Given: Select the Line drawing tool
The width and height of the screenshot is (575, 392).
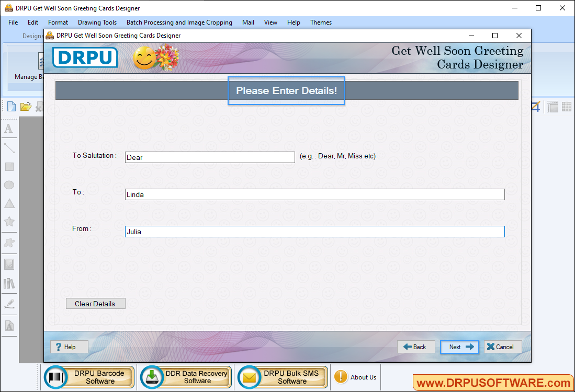Looking at the screenshot, I should click(9, 148).
